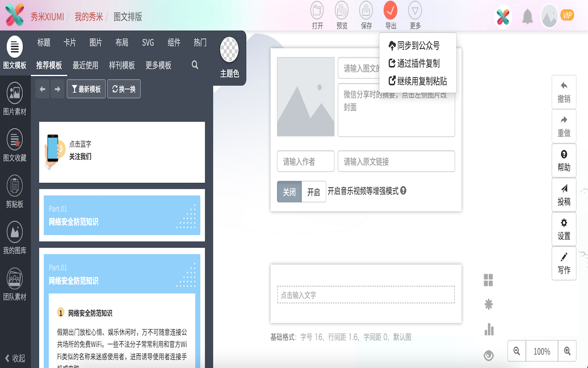This screenshot has width=588, height=368.
Task: Open the 最新模板 filter dropdown
Action: click(86, 89)
